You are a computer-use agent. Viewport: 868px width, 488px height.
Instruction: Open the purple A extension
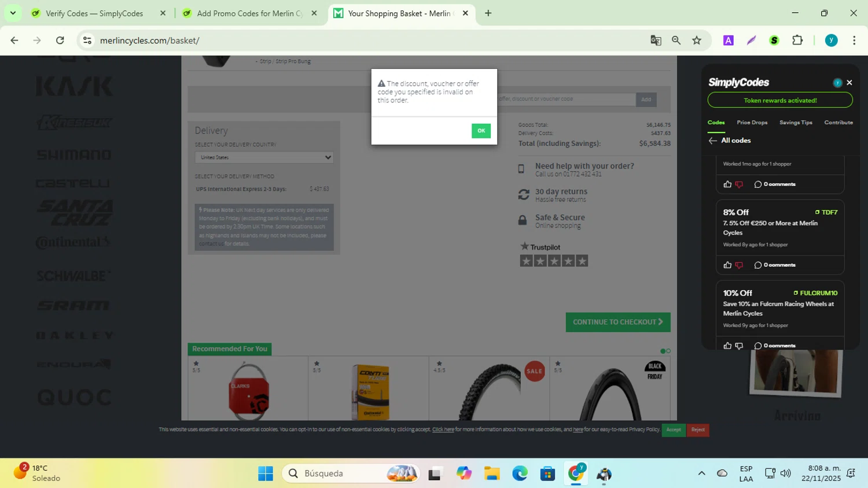coord(729,41)
